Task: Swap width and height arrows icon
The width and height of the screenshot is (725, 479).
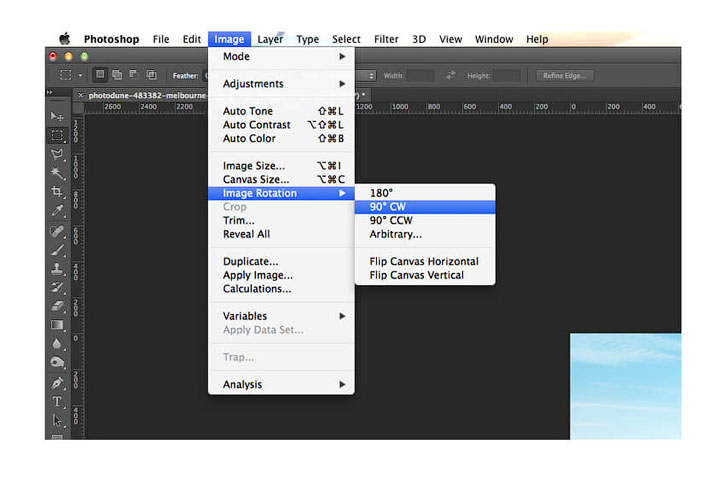Action: pos(450,75)
